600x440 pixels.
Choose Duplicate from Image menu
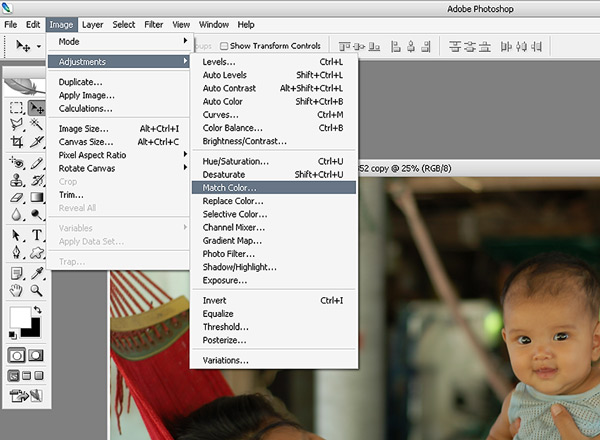coord(119,82)
